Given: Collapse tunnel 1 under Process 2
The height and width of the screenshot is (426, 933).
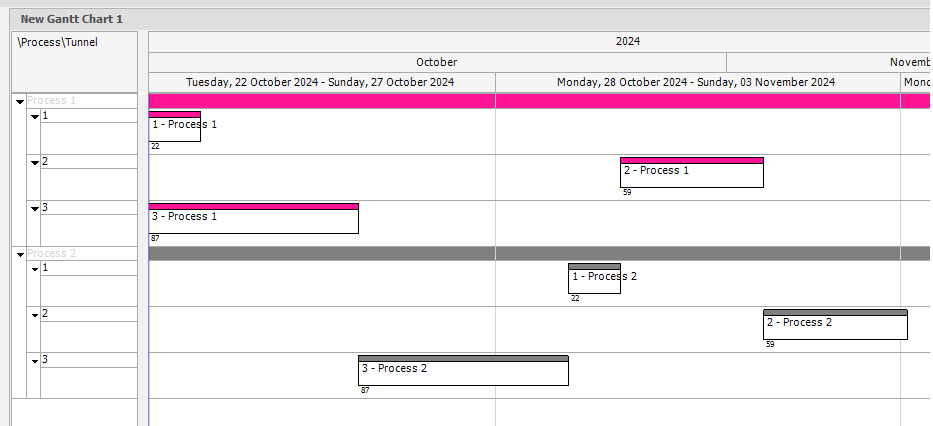Looking at the screenshot, I should 35,269.
